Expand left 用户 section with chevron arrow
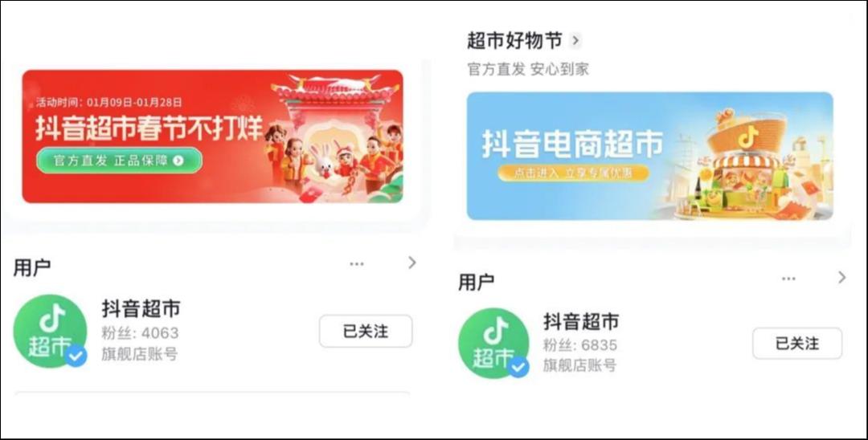Screen dimensions: 868x440 tap(411, 263)
